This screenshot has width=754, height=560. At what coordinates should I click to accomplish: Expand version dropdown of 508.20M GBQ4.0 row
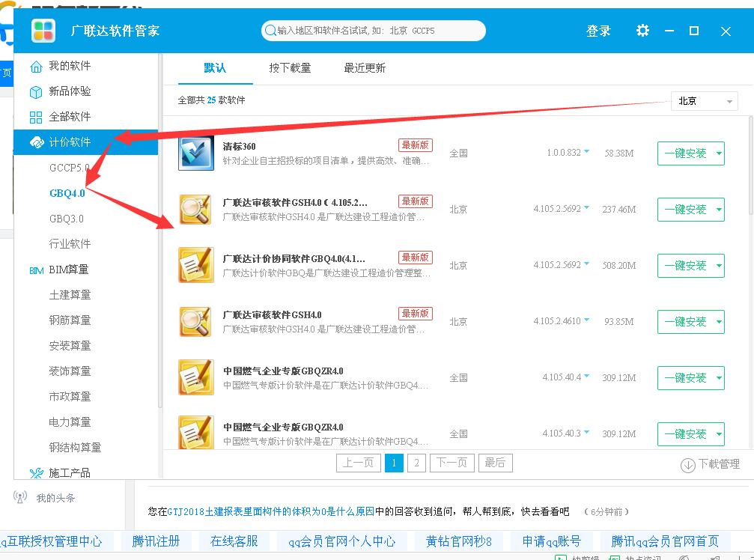pos(586,264)
